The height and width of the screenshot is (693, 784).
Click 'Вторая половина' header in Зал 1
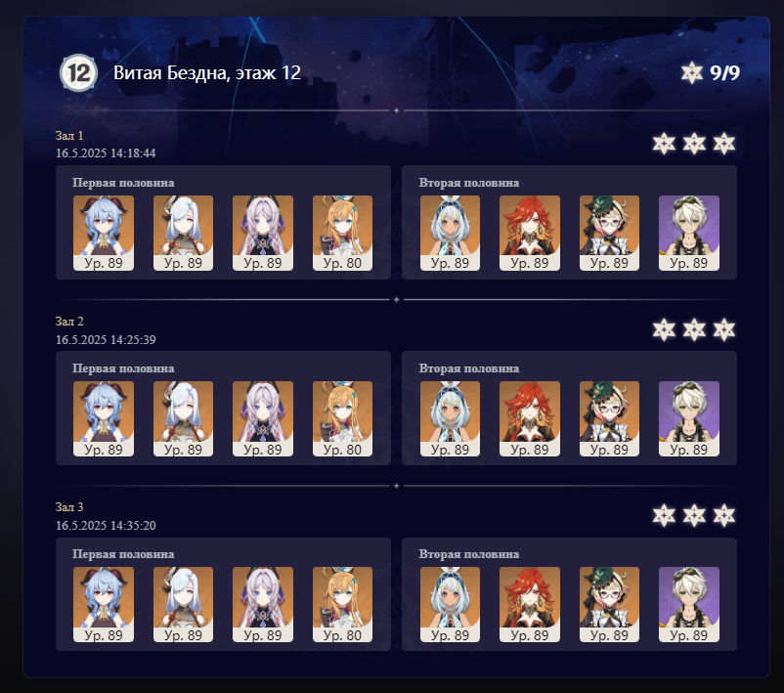pyautogui.click(x=469, y=183)
